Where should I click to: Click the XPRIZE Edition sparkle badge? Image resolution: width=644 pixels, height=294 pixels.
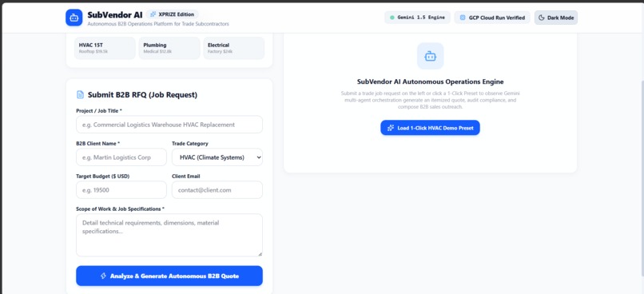[172, 14]
